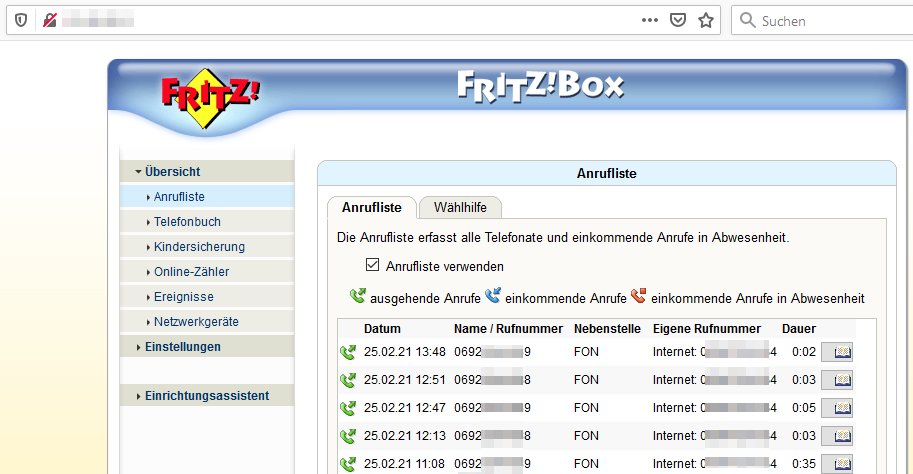
Task: Click date 25.02.21 12:51
Action: [x=405, y=380]
